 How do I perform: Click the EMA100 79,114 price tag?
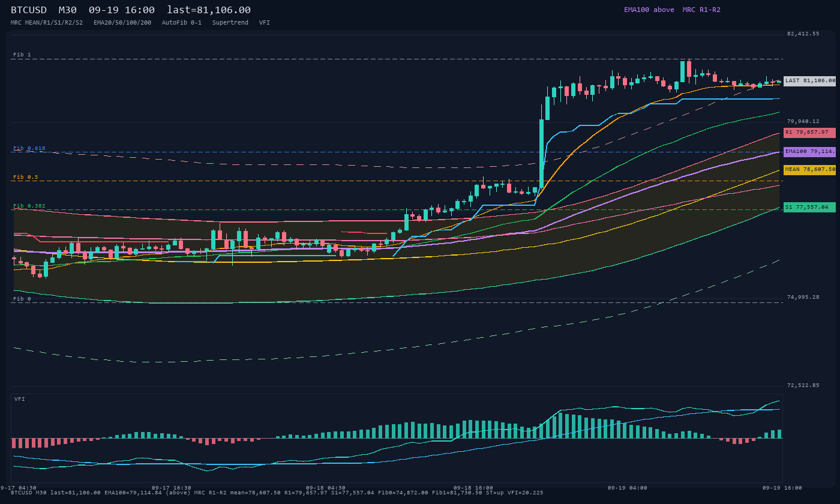pos(809,152)
